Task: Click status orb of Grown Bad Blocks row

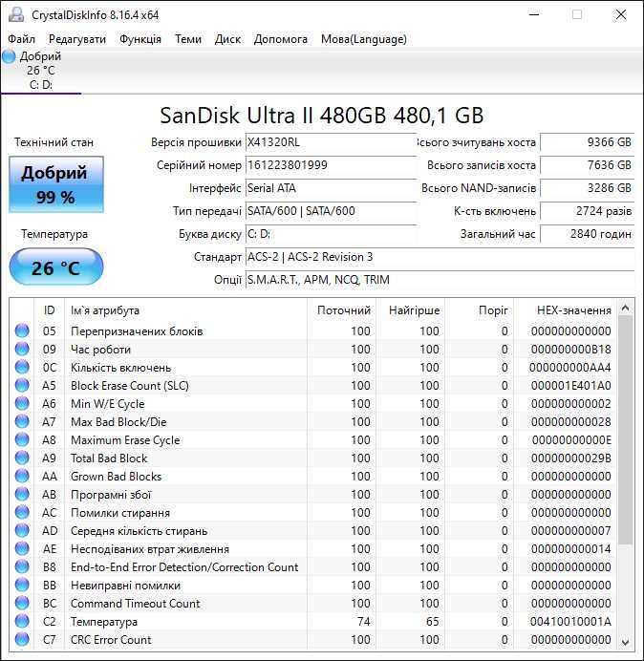Action: tap(22, 476)
